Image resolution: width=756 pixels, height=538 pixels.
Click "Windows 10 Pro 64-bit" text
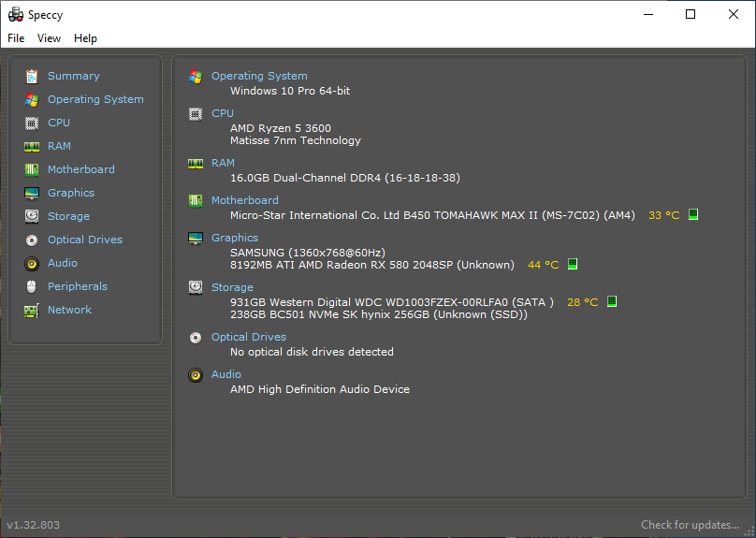pyautogui.click(x=290, y=91)
